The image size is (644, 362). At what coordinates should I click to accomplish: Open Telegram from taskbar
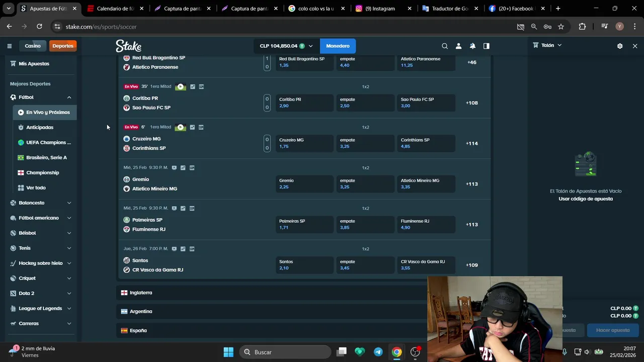[x=378, y=352]
